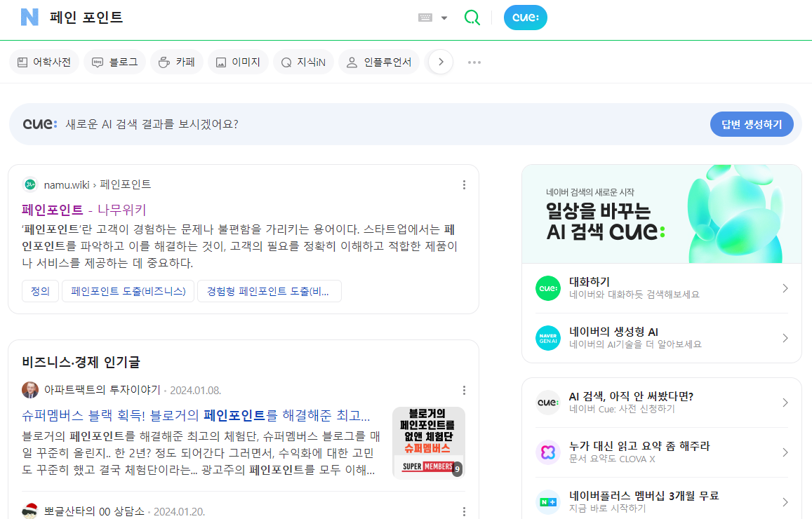Open options menu for 뽀글산타 post
This screenshot has width=812, height=519.
pos(464,511)
